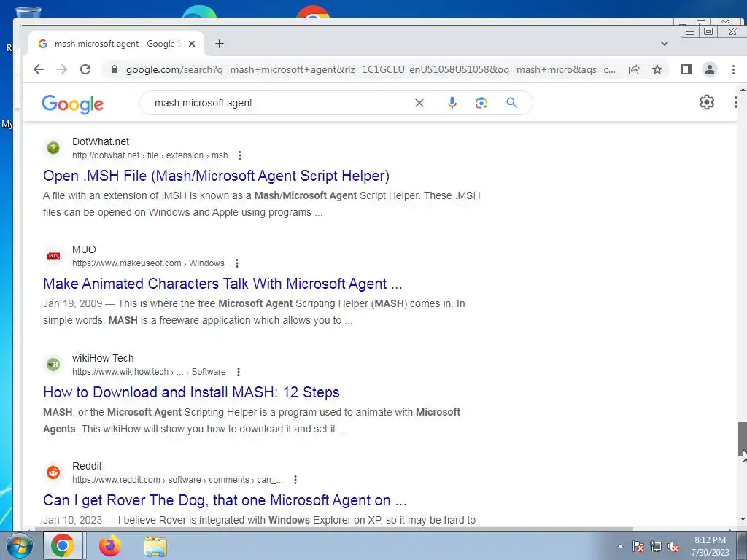747x560 pixels.
Task: Click the Reddit site favicon
Action: 53,472
